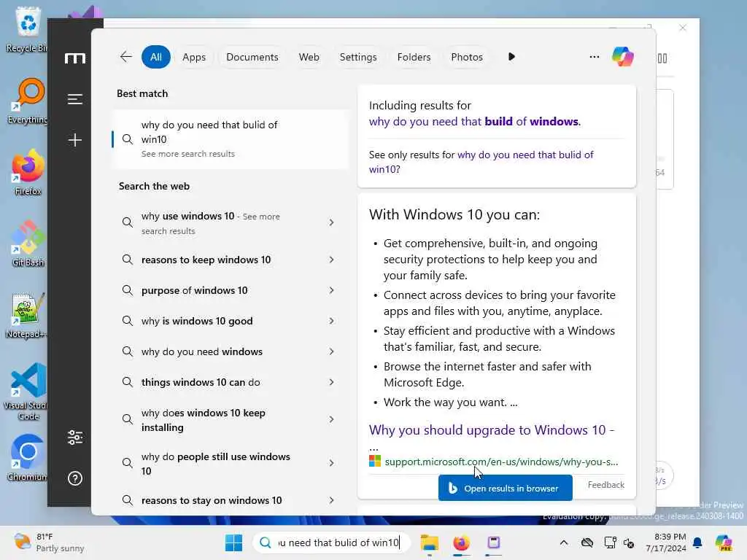This screenshot has width=747, height=560.
Task: Open File Explorer from the taskbar
Action: click(429, 542)
